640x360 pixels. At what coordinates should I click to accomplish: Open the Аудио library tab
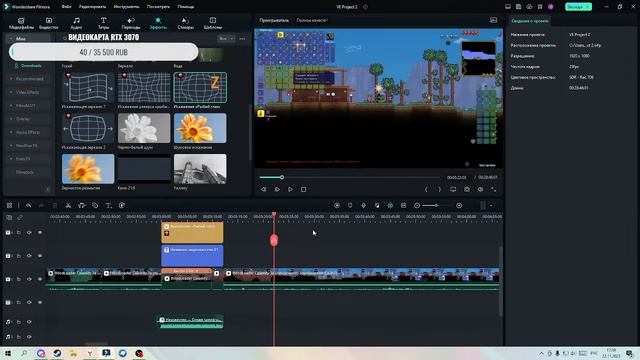point(76,23)
